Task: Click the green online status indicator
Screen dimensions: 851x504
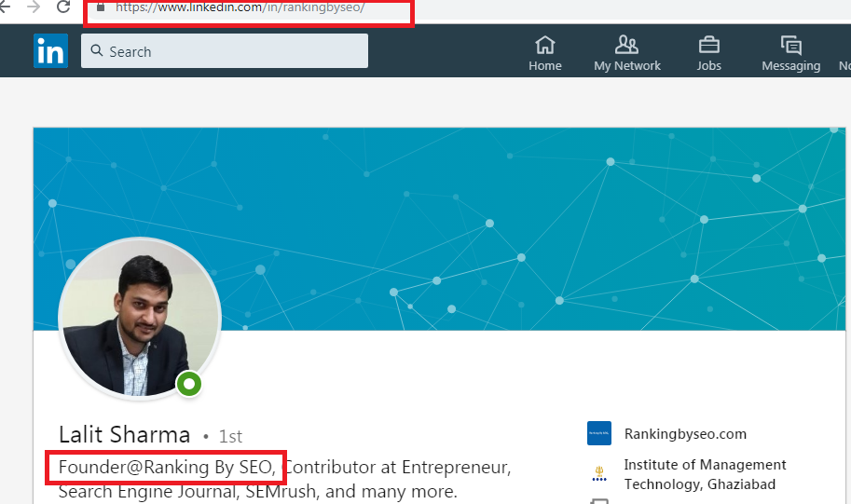Action: point(189,384)
